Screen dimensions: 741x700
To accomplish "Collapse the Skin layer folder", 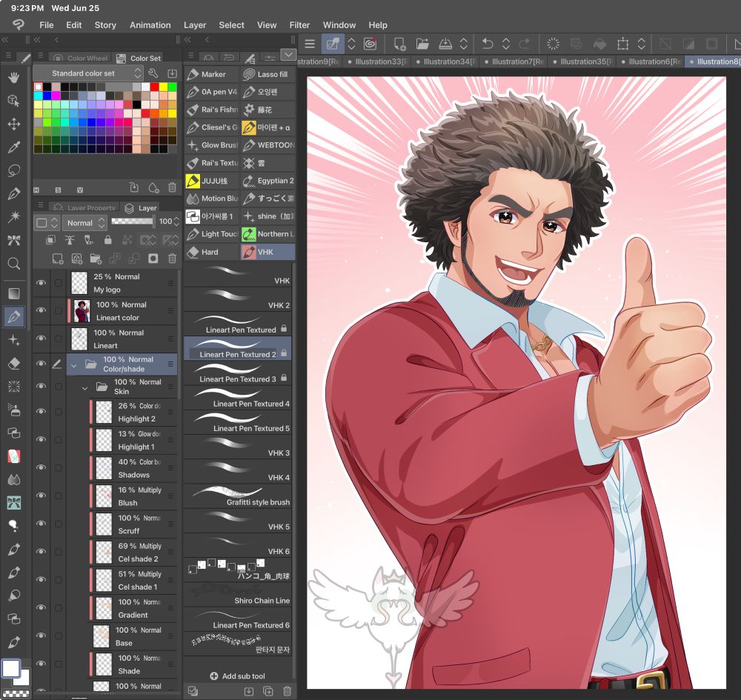I will pyautogui.click(x=84, y=388).
